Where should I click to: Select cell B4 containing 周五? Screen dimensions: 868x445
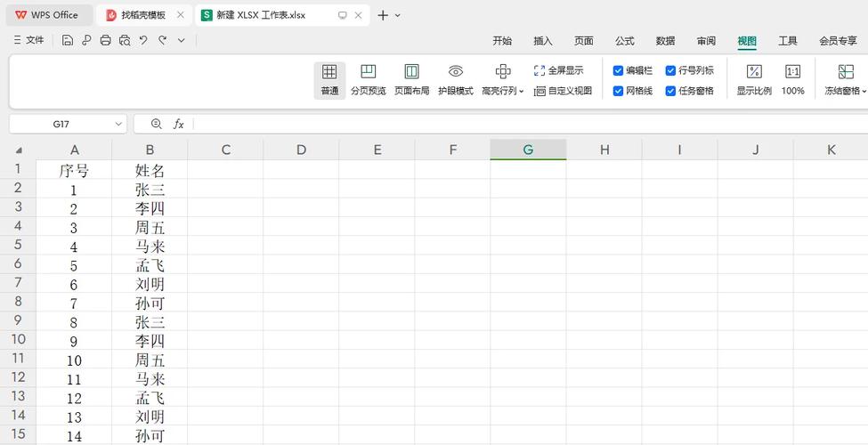click(150, 226)
